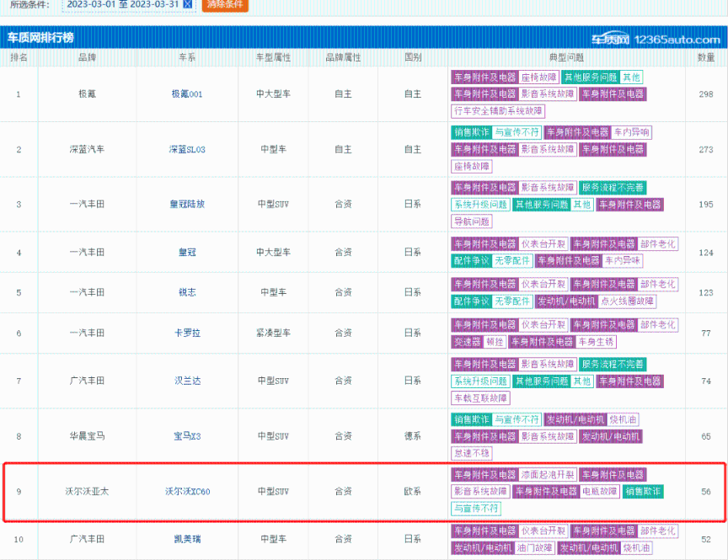This screenshot has width=728, height=560.
Task: Select the 车身生锈 issue tag
Action: [x=597, y=342]
